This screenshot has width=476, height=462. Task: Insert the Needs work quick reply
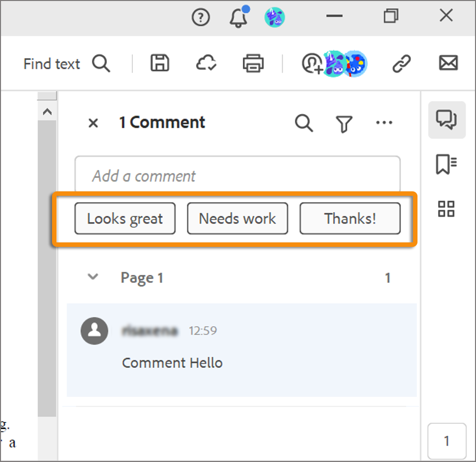tap(237, 218)
